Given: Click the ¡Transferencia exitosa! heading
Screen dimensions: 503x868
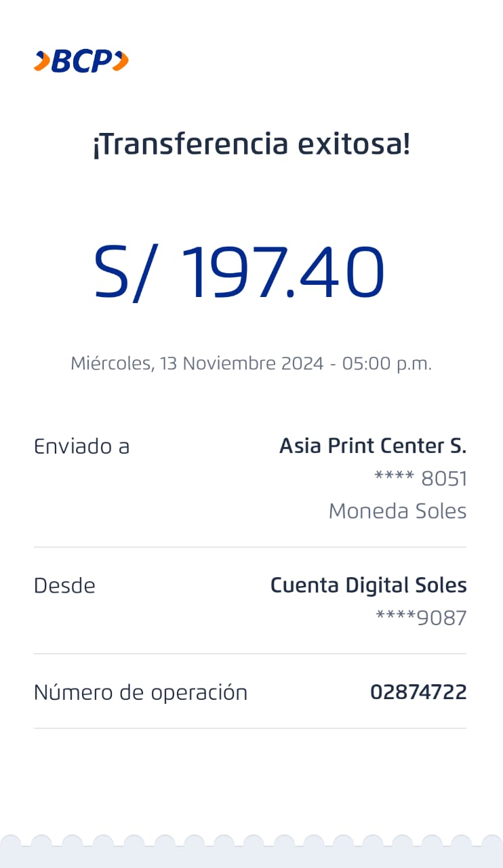Looking at the screenshot, I should [251, 144].
